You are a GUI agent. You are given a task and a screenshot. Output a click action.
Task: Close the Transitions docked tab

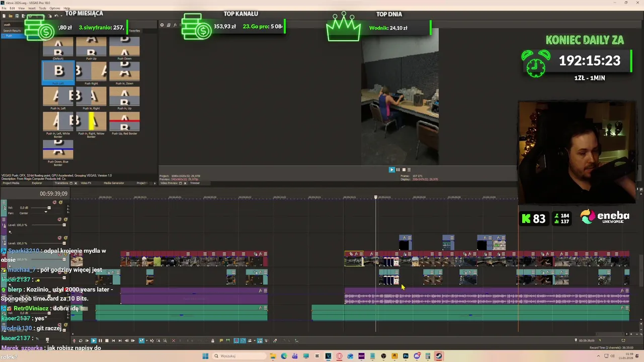[75, 183]
